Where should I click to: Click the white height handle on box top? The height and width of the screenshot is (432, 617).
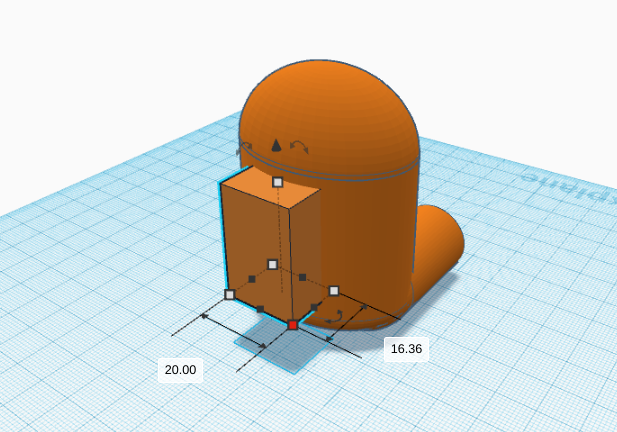tap(278, 182)
